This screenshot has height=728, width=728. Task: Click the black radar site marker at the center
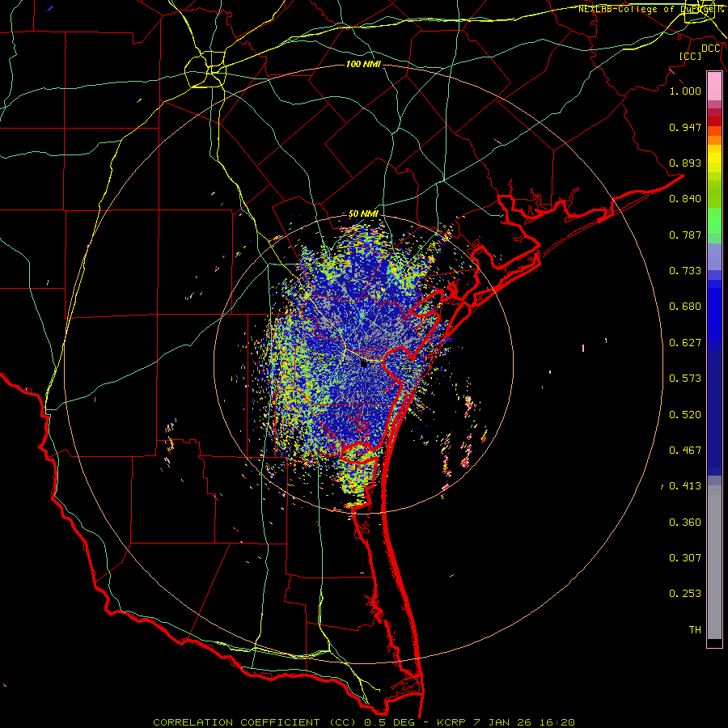pos(364,364)
